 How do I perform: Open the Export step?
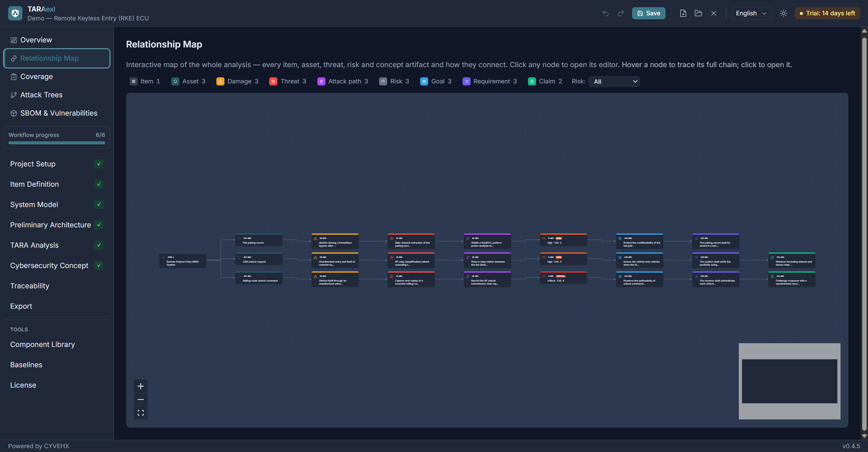(x=57, y=306)
